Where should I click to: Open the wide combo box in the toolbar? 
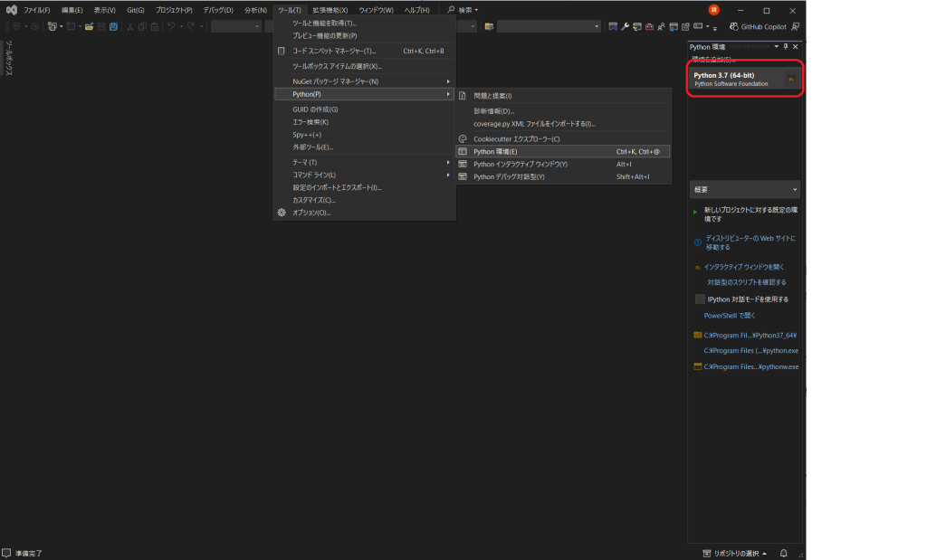[x=549, y=26]
